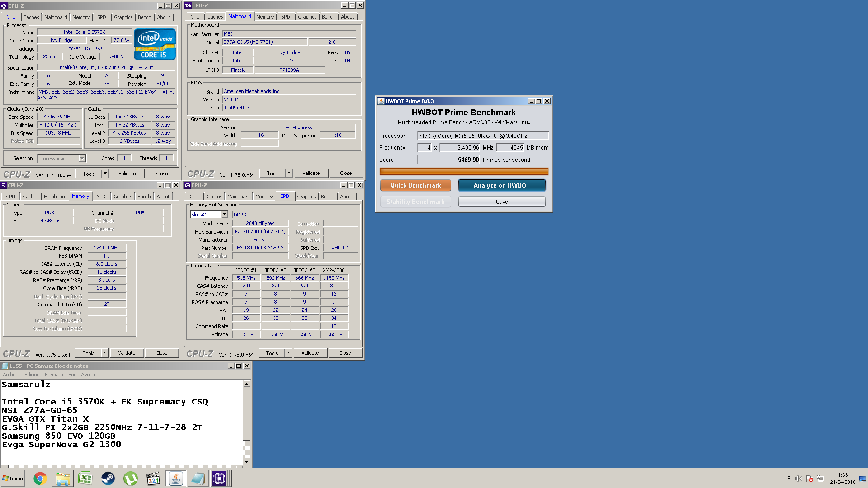Click Analyze on HWBOT button

pos(502,185)
